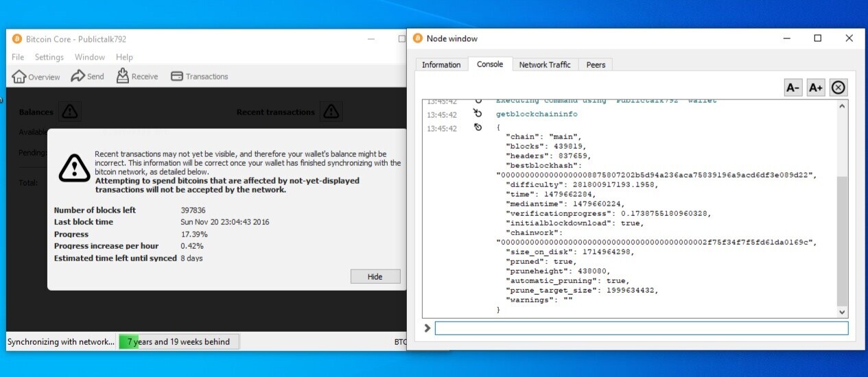Click the '0.42%' progress increase value
This screenshot has height=377, width=868.
pyautogui.click(x=192, y=246)
